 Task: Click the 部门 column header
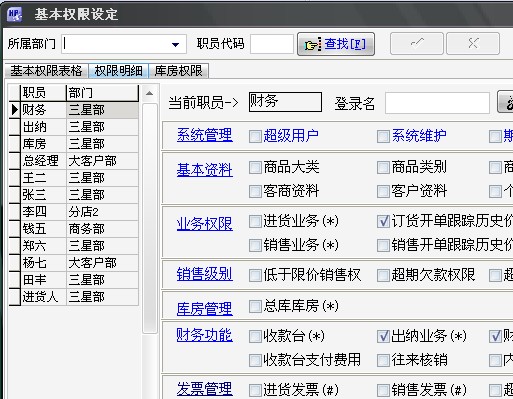102,93
